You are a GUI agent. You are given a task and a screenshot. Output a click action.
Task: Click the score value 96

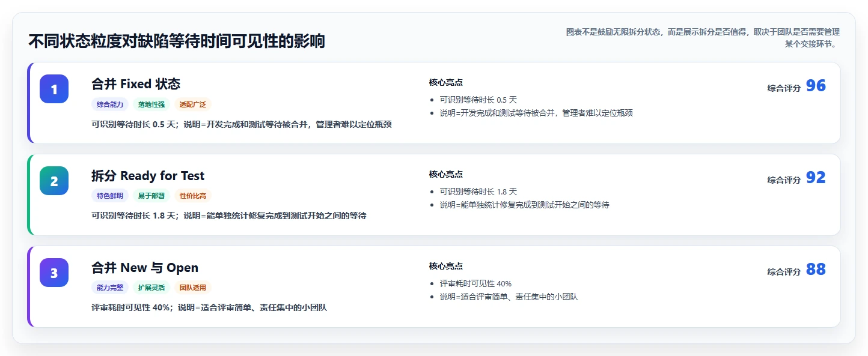pos(816,86)
